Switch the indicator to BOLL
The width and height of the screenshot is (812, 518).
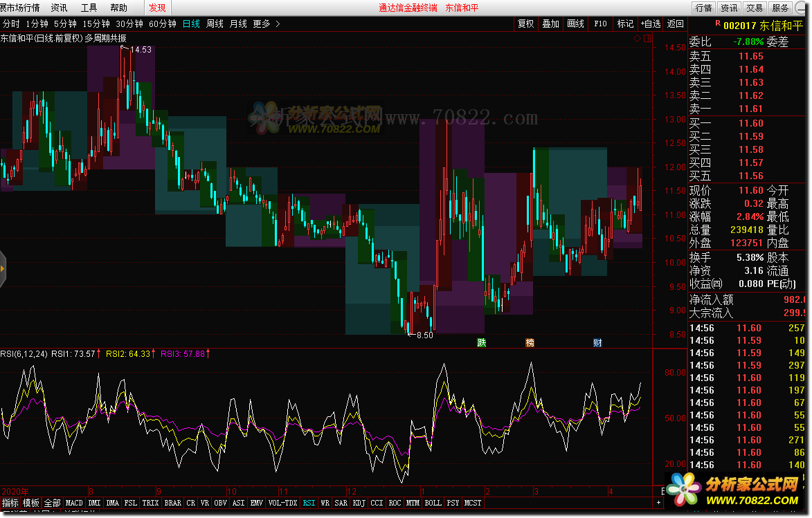pos(433,503)
